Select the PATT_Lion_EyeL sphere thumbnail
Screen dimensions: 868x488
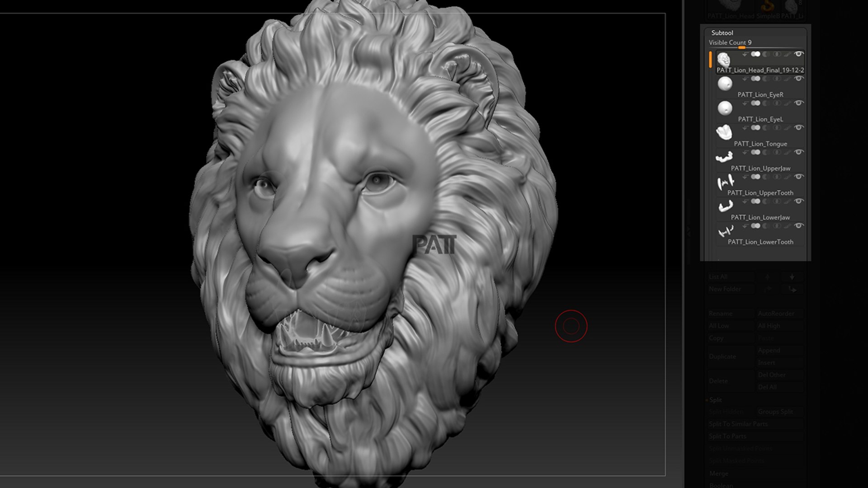pos(725,108)
